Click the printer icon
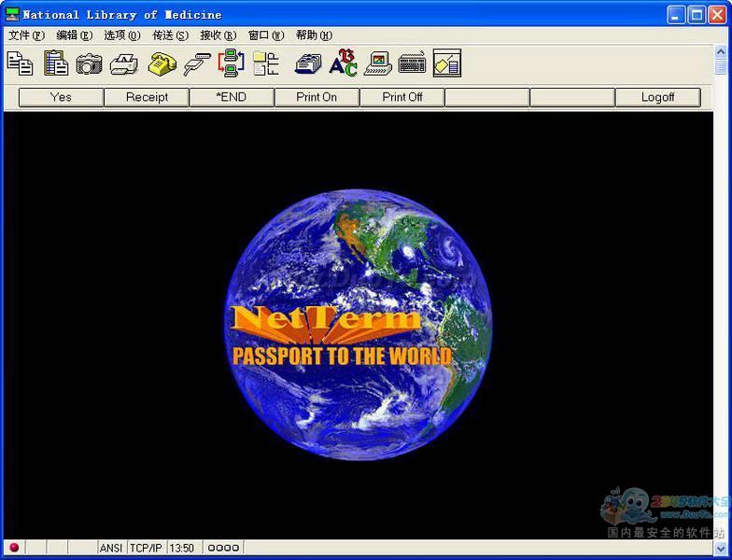Viewport: 732px width, 560px height. coord(123,63)
